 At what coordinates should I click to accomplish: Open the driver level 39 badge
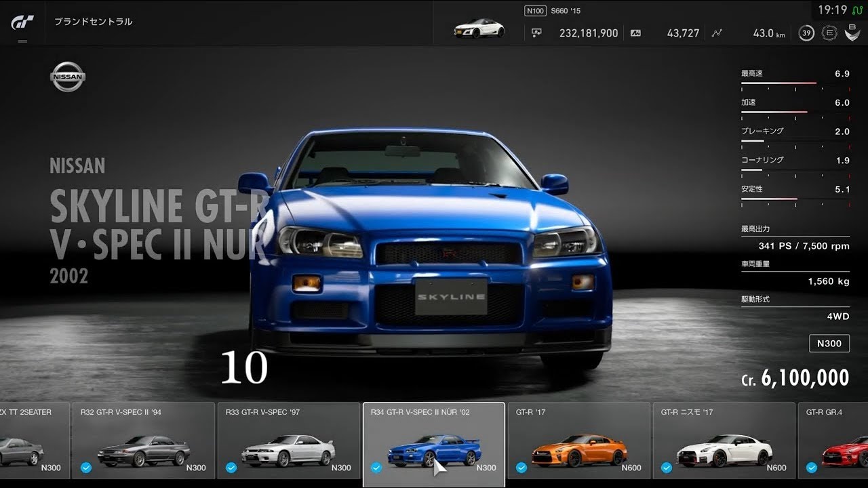click(x=806, y=33)
